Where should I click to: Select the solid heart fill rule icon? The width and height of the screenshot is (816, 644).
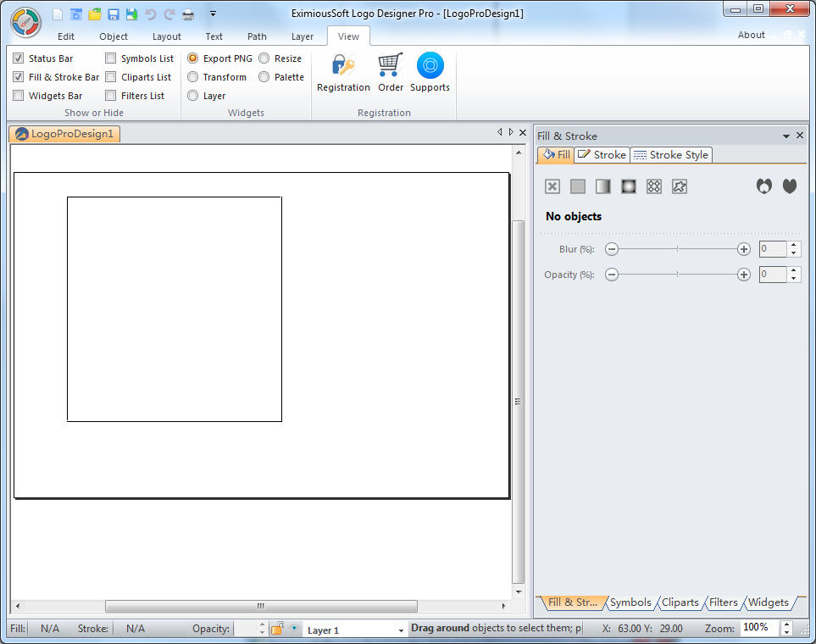(790, 186)
